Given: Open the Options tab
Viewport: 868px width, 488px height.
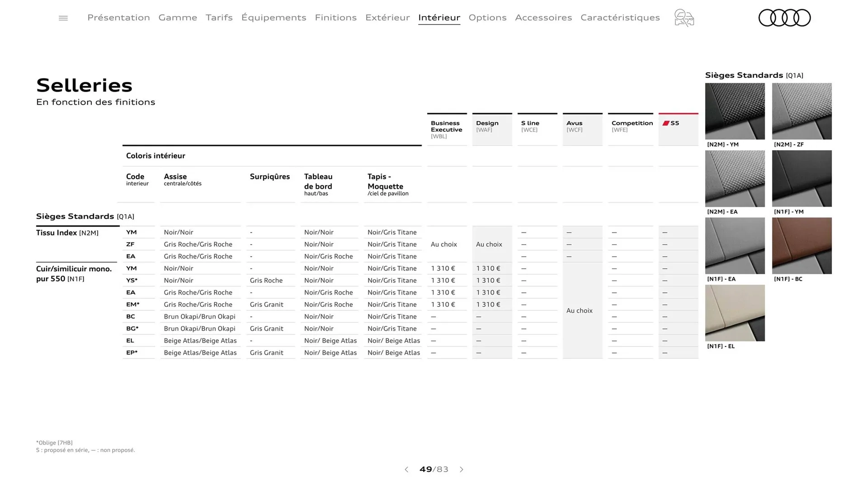Looking at the screenshot, I should point(487,18).
